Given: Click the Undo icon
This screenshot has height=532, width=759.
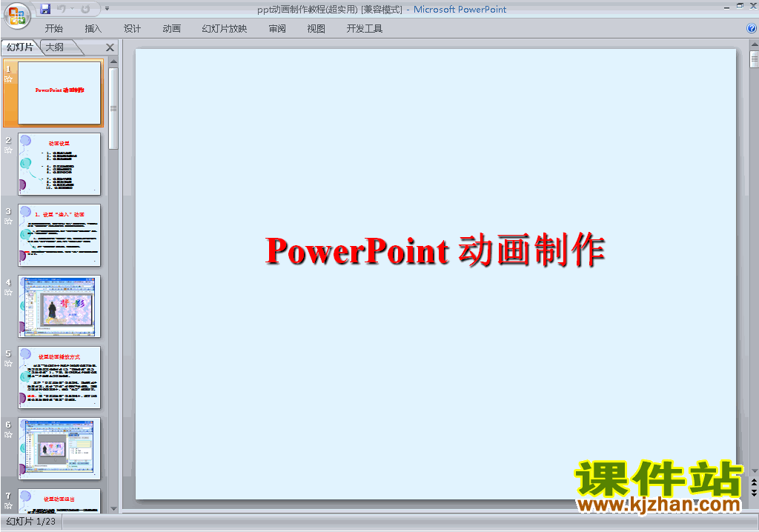Looking at the screenshot, I should pyautogui.click(x=62, y=9).
